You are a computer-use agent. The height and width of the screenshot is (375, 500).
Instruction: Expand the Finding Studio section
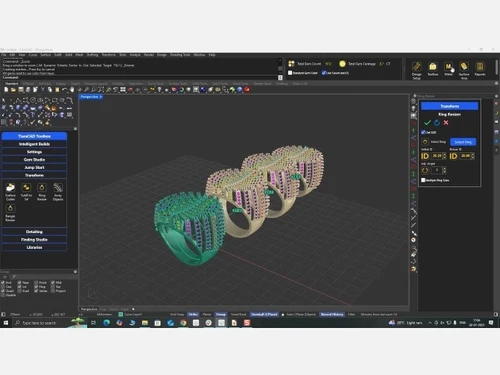coord(34,240)
